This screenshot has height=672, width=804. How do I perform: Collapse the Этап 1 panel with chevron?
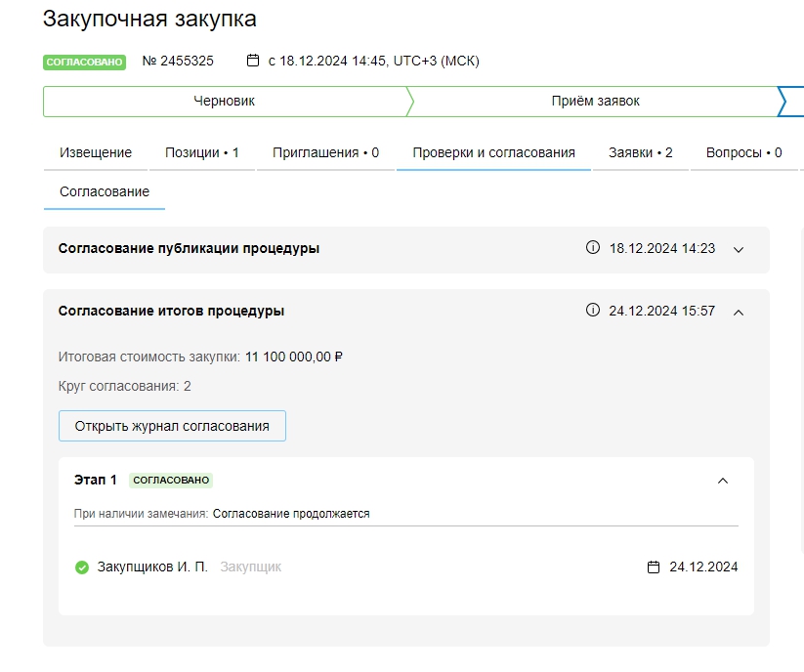(723, 481)
